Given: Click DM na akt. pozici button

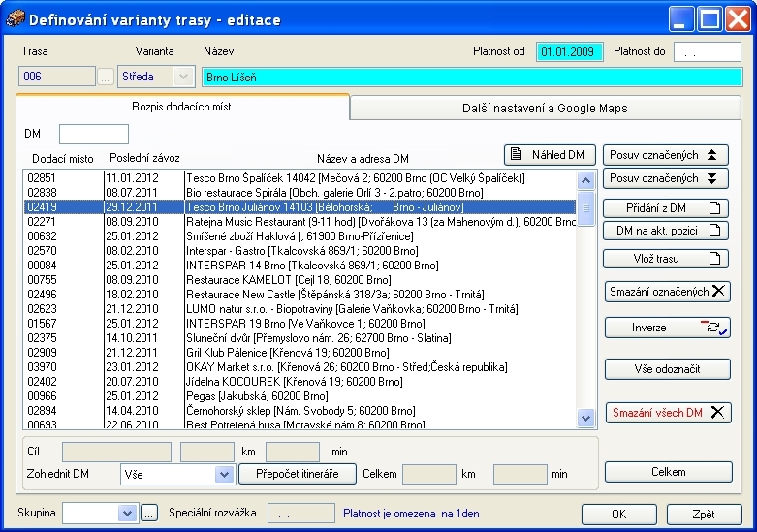Looking at the screenshot, I should (x=665, y=231).
